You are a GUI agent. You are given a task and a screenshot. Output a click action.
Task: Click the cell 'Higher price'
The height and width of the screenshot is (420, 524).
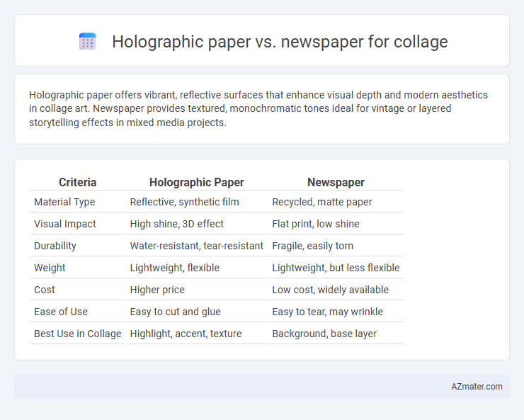157,290
